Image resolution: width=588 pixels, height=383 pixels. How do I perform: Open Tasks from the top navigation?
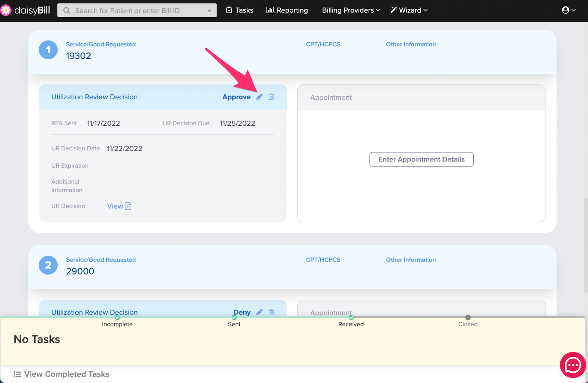240,10
